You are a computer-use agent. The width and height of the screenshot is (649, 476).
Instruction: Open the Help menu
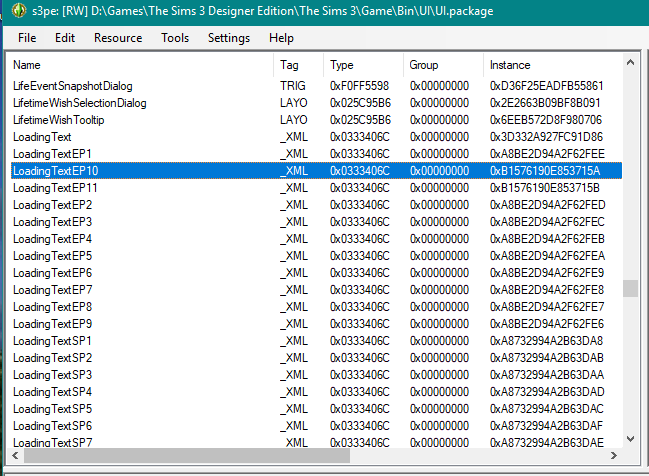[x=281, y=38]
